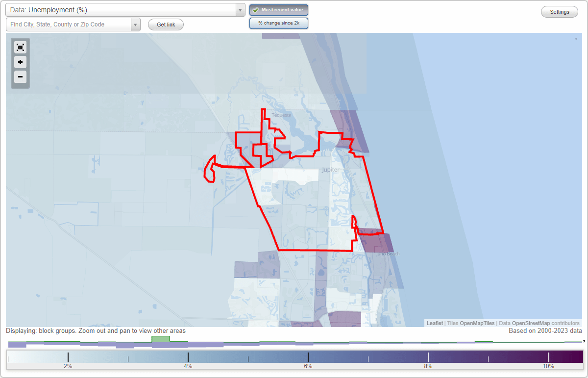
Task: Click the Tequesta label on the map
Action: (281, 115)
